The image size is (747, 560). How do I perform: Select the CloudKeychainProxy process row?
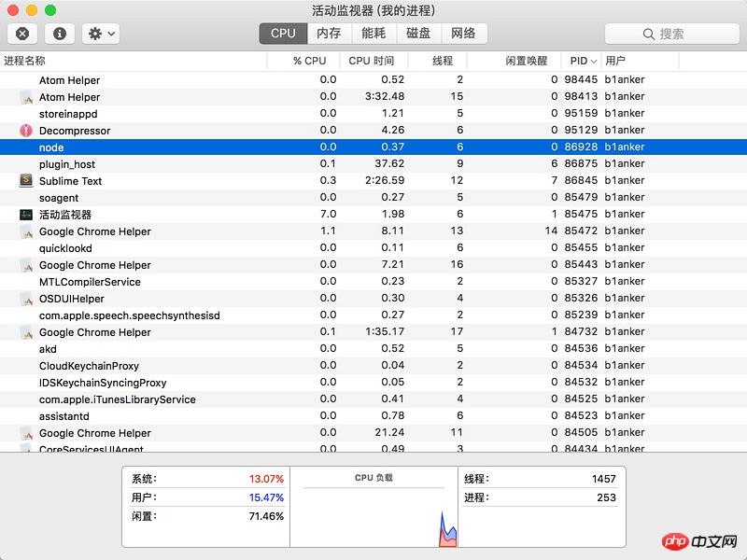click(373, 366)
